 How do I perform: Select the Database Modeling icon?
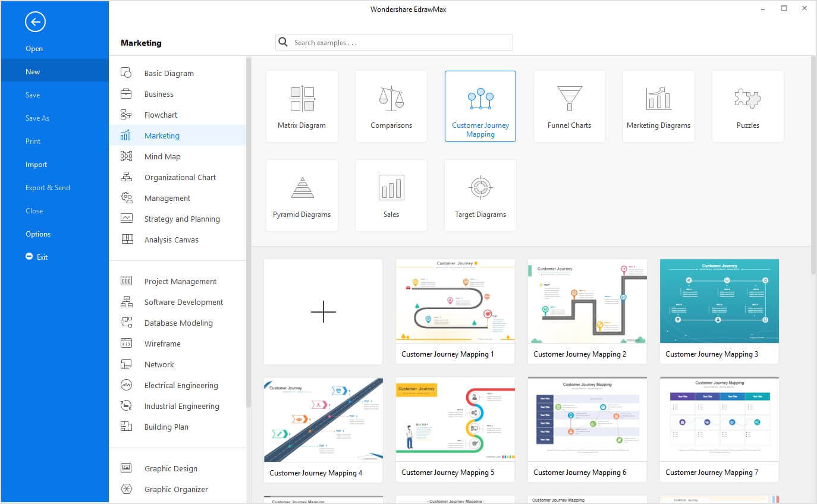click(x=126, y=323)
